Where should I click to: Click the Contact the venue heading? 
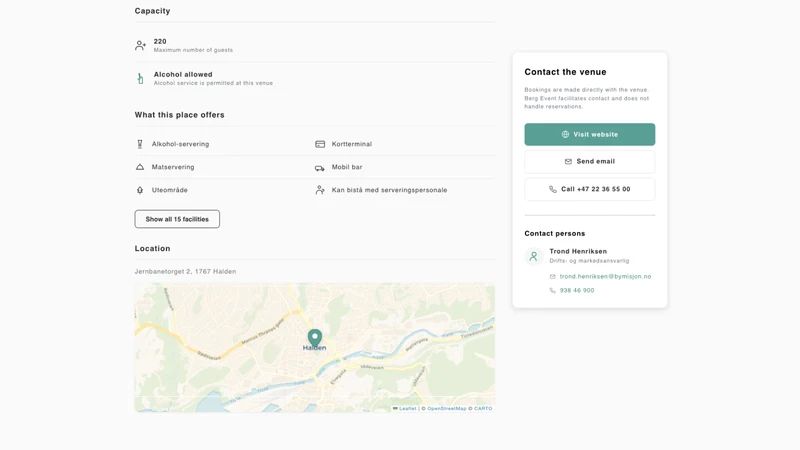point(565,72)
